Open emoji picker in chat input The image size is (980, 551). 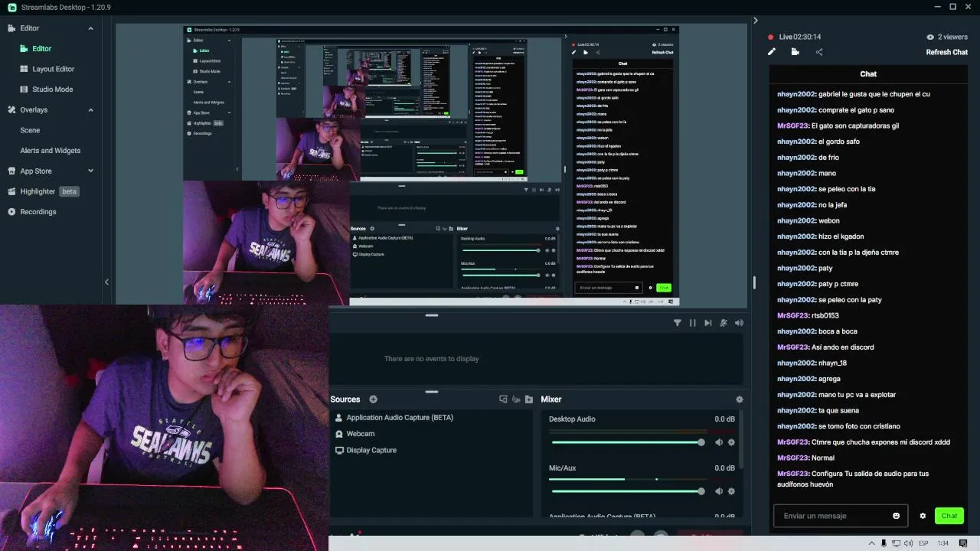897,516
